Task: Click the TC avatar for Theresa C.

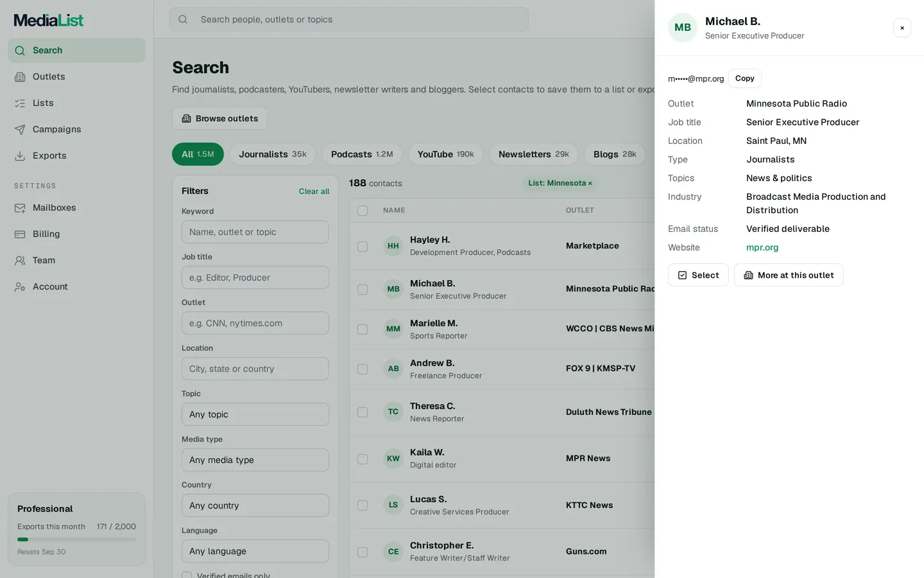Action: [393, 412]
